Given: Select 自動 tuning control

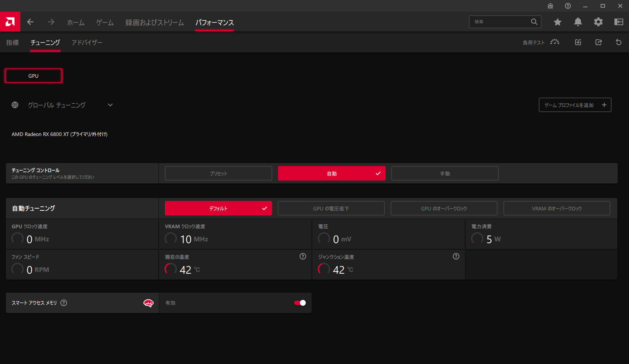Looking at the screenshot, I should (x=332, y=173).
